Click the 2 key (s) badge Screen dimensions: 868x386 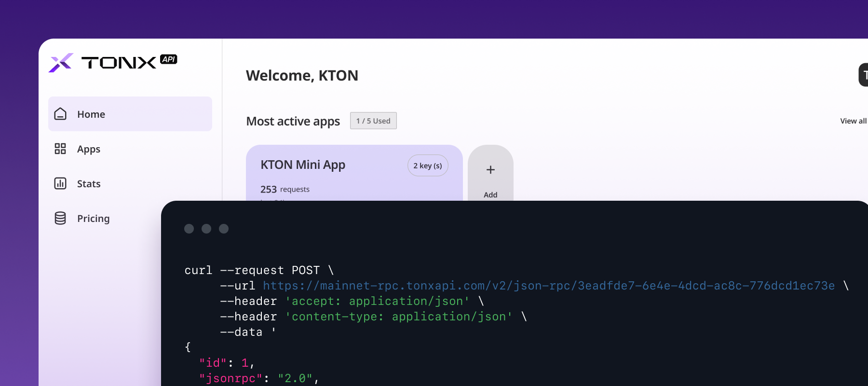pyautogui.click(x=428, y=165)
